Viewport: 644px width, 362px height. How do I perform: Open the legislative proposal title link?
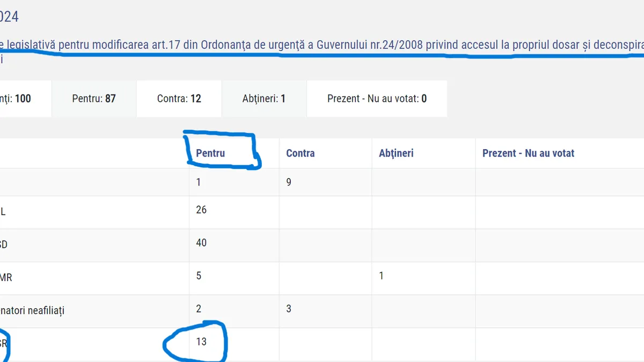pos(322,45)
